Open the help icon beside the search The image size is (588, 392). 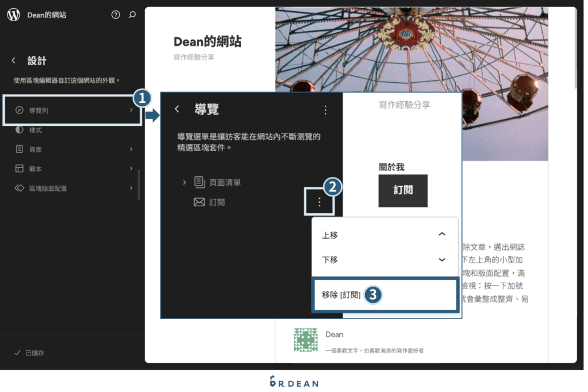(115, 15)
